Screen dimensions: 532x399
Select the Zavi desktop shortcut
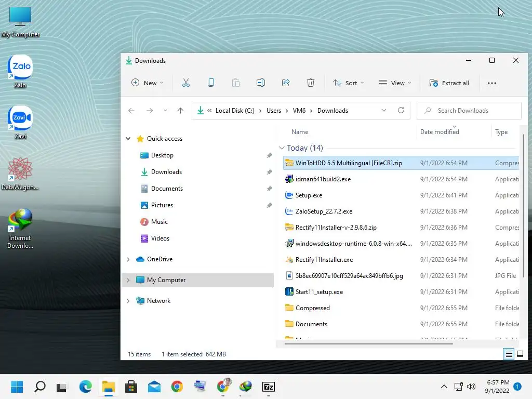(x=20, y=122)
